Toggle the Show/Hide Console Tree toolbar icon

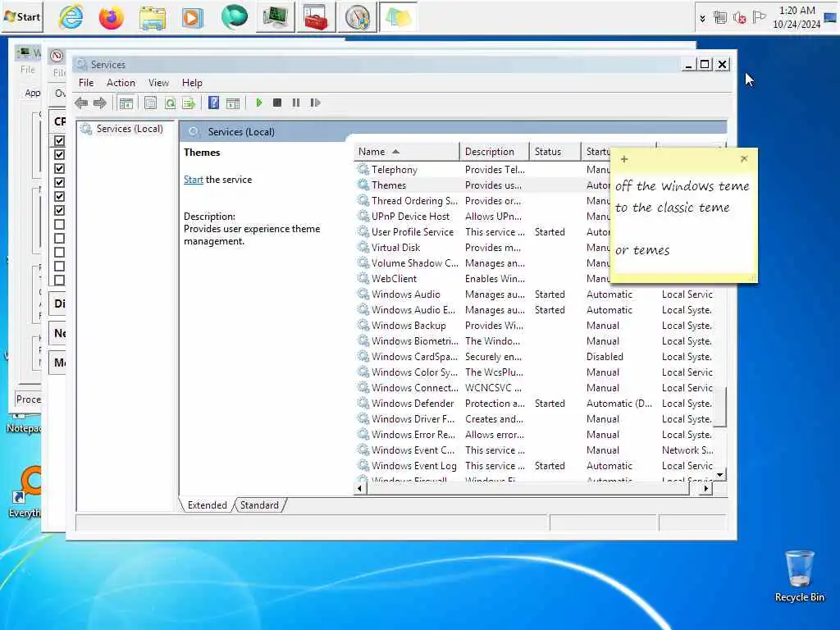(126, 103)
